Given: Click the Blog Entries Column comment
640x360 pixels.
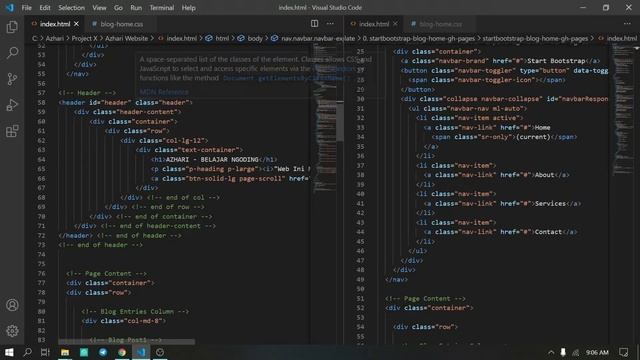Looking at the screenshot, I should click(x=135, y=311).
